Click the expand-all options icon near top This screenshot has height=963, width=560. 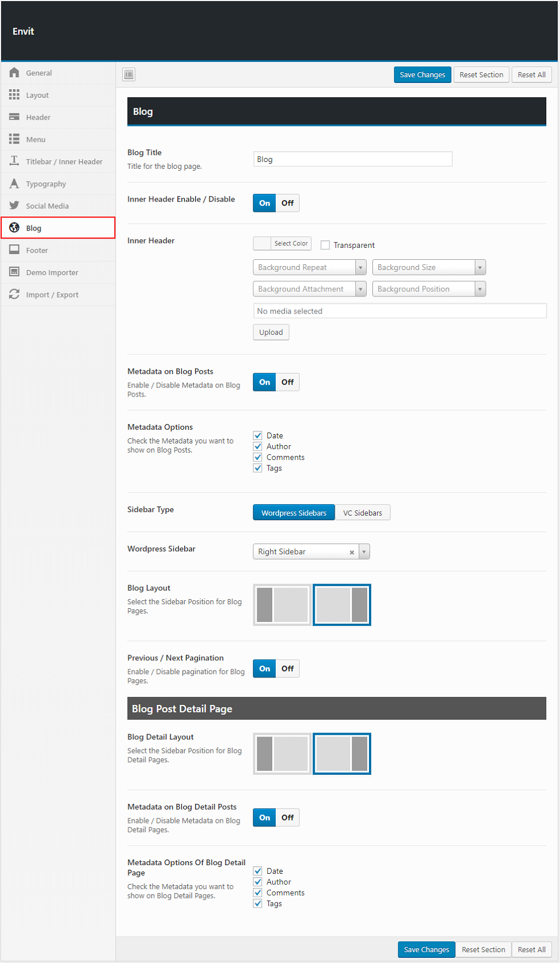tap(129, 74)
